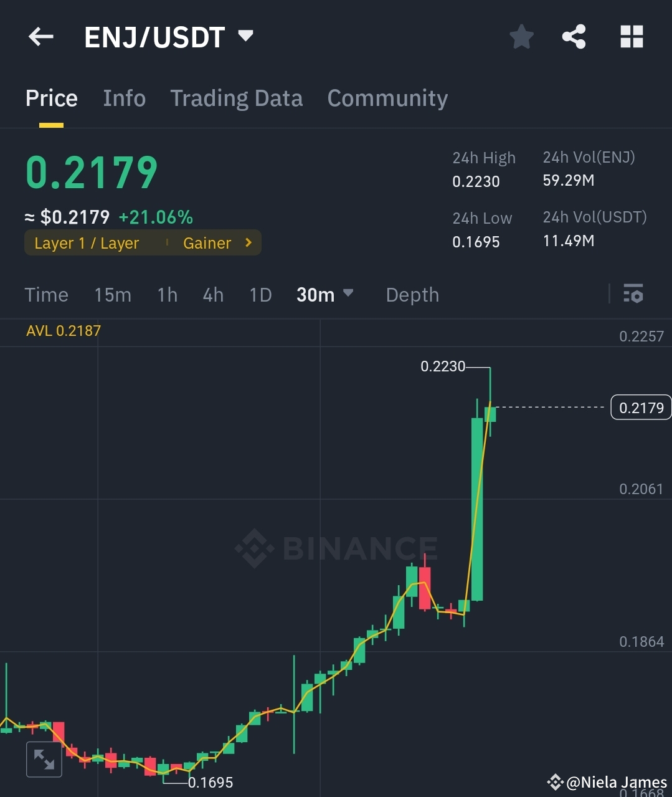672x797 pixels.
Task: Share the ENJ/USDT chart
Action: pyautogui.click(x=574, y=37)
